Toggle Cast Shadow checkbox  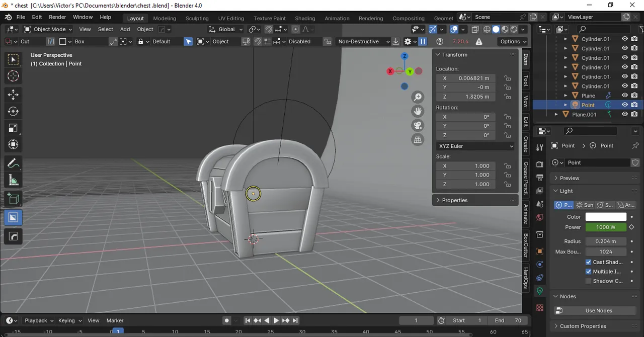click(x=589, y=262)
